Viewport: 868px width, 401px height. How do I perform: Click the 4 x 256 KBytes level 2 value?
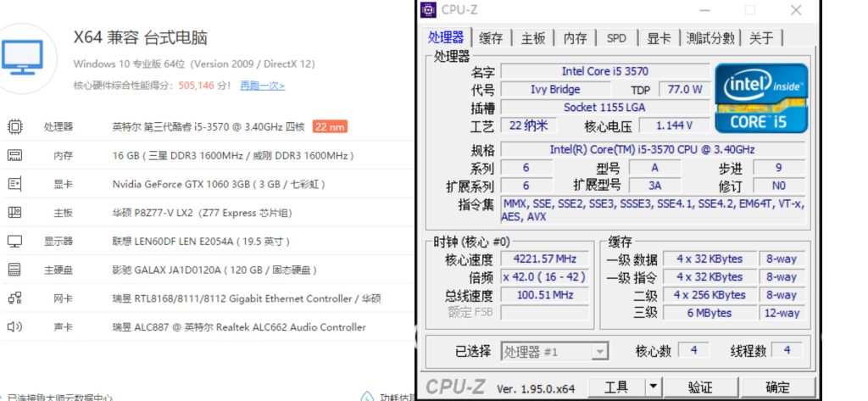click(x=709, y=295)
